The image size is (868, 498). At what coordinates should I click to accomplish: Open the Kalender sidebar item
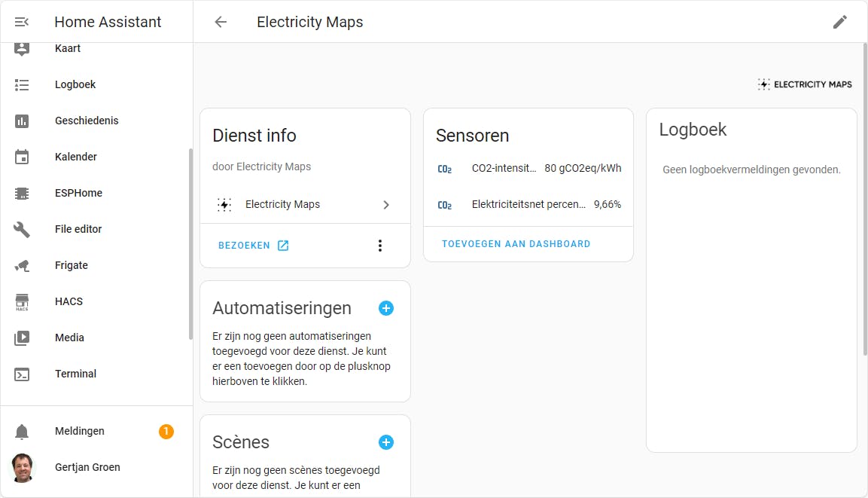76,157
